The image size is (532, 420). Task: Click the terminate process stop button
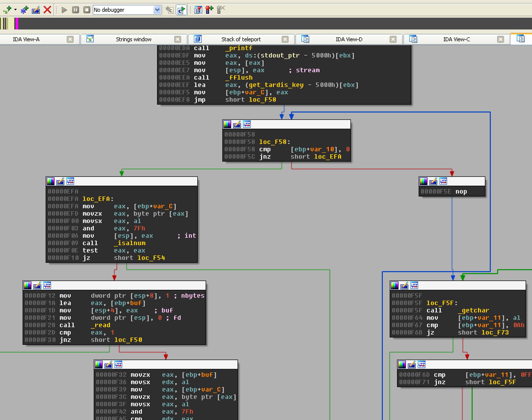click(x=86, y=10)
